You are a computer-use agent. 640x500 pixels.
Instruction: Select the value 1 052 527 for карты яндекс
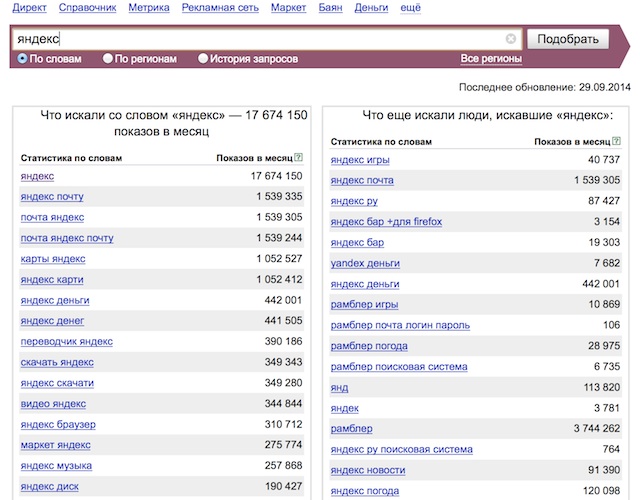[279, 259]
